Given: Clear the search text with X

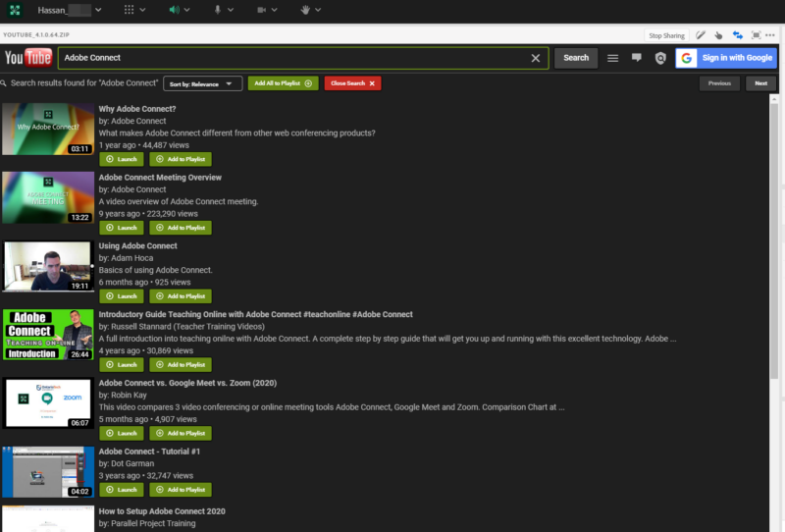Looking at the screenshot, I should 535,58.
